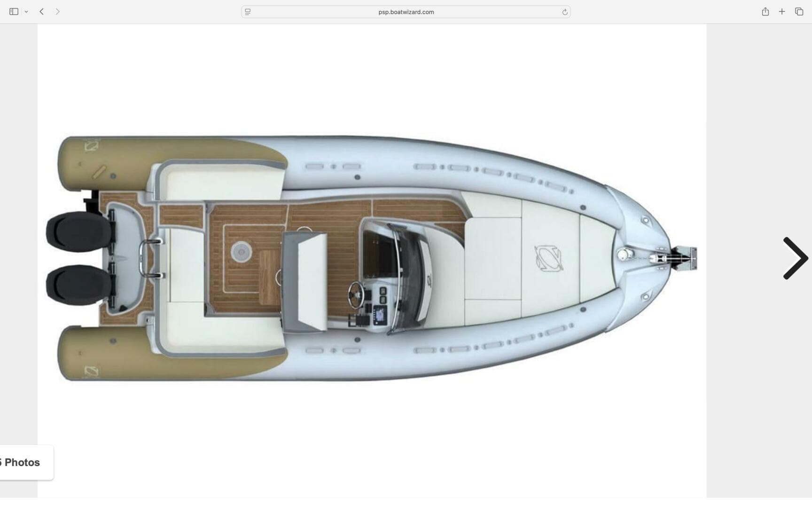
Task: Show the tab overview grid
Action: click(x=798, y=11)
